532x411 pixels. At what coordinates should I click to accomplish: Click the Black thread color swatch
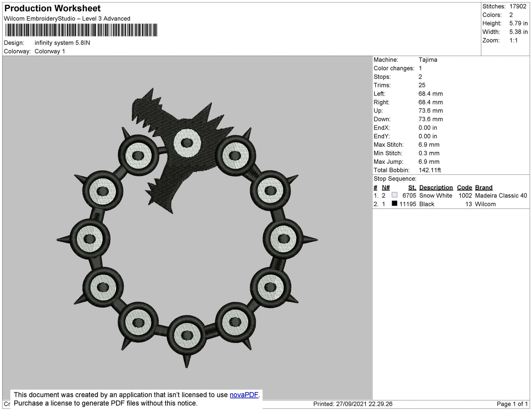[x=395, y=203]
